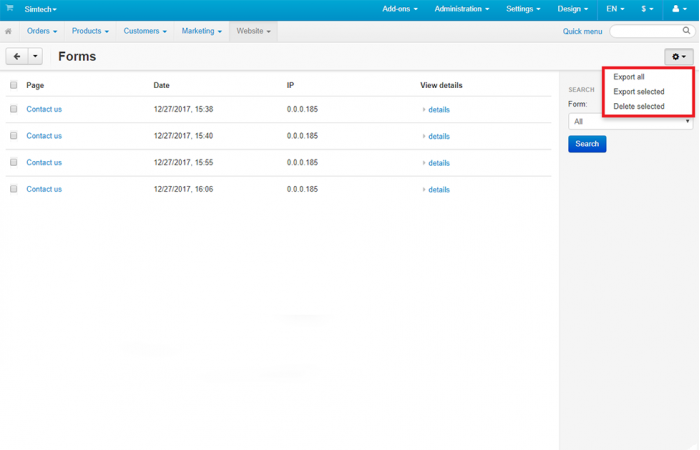Open the Form filter select box
Viewport: 700px width, 450px height.
click(630, 121)
